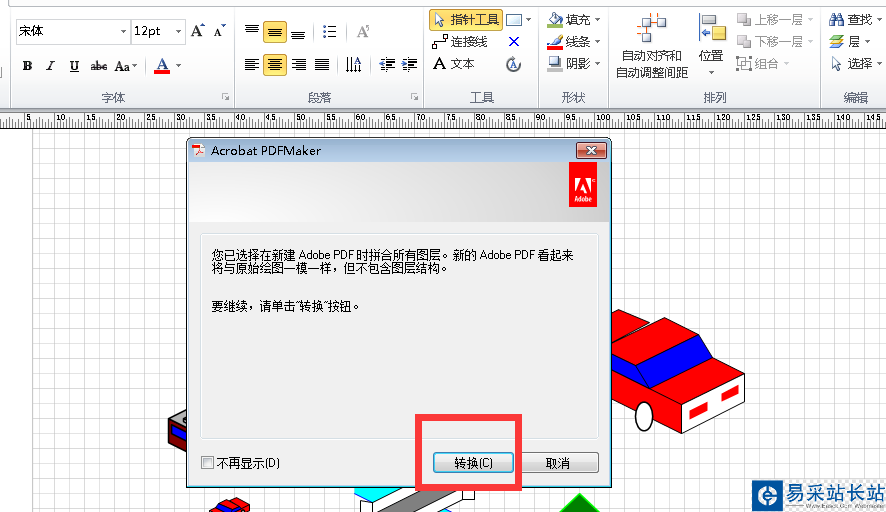Decrease font size with shrink icon
The height and width of the screenshot is (512, 886).
pyautogui.click(x=219, y=31)
